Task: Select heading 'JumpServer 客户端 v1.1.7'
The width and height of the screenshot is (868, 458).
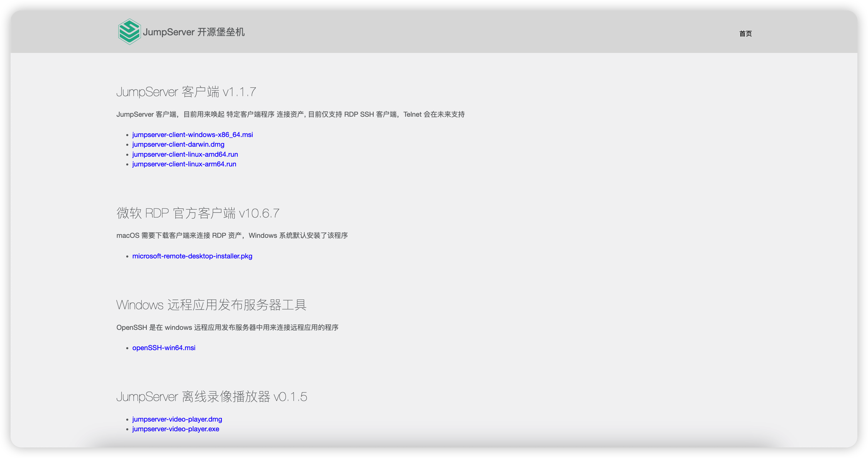Action: pyautogui.click(x=186, y=92)
